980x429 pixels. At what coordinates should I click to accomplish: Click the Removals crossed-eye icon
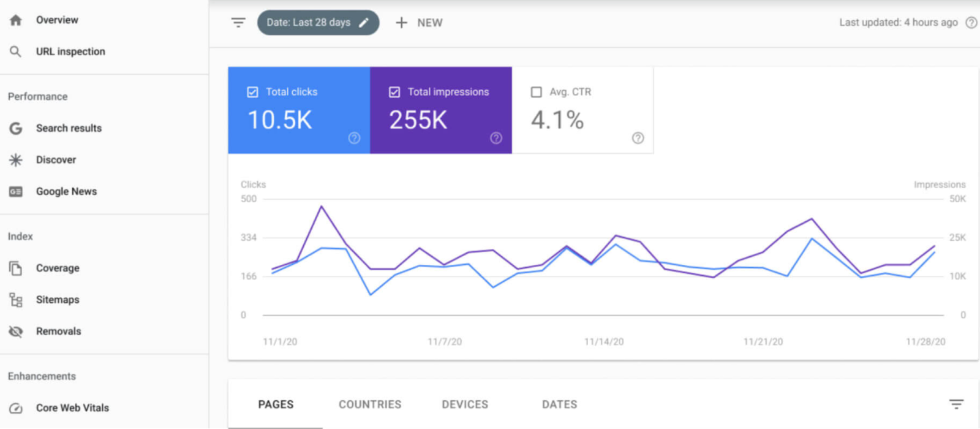(16, 332)
